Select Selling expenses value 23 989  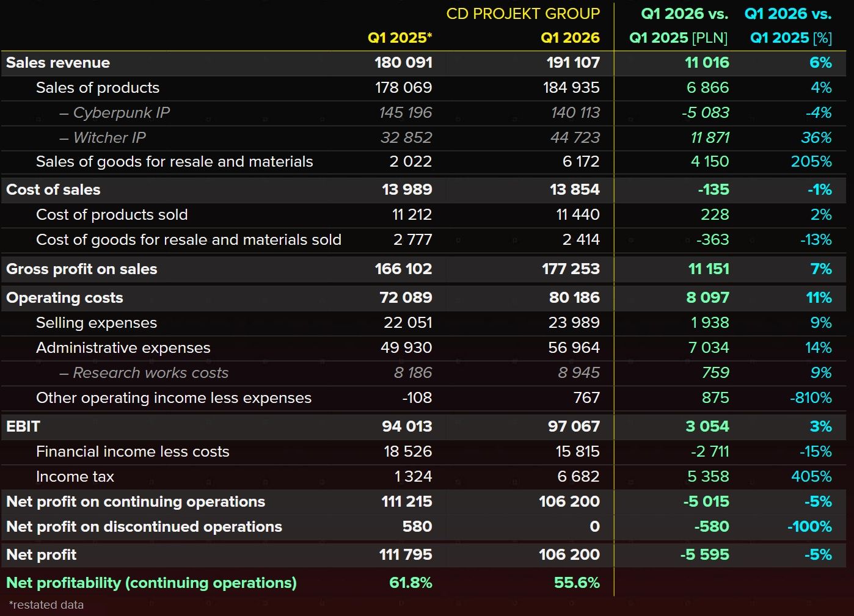click(574, 323)
